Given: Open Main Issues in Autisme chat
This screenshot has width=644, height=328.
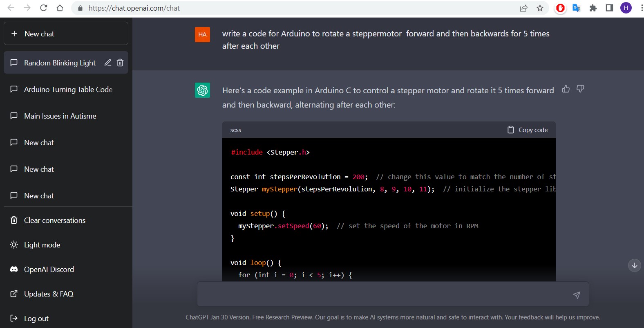Looking at the screenshot, I should coord(66,116).
